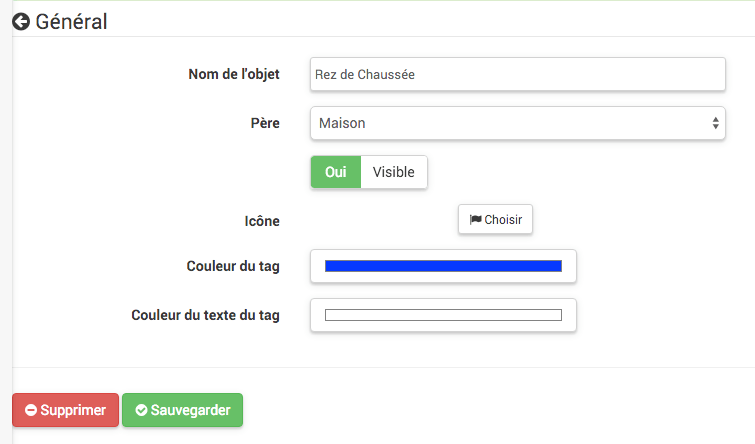755x444 pixels.
Task: Open the white Couleur du texte du tag picker
Action: pyautogui.click(x=443, y=315)
